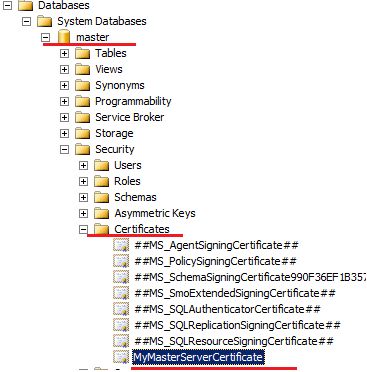The width and height of the screenshot is (367, 372).
Task: Click the master database cylinder icon
Action: click(64, 37)
